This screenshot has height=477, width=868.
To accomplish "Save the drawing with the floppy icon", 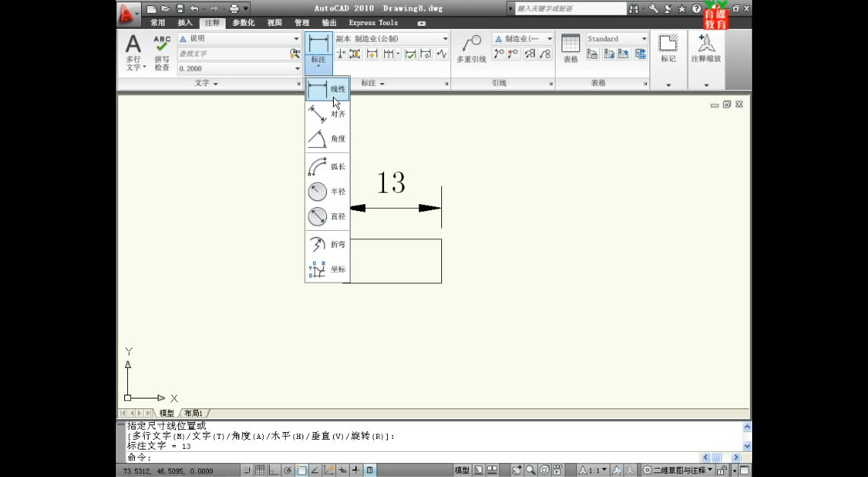I will point(180,9).
